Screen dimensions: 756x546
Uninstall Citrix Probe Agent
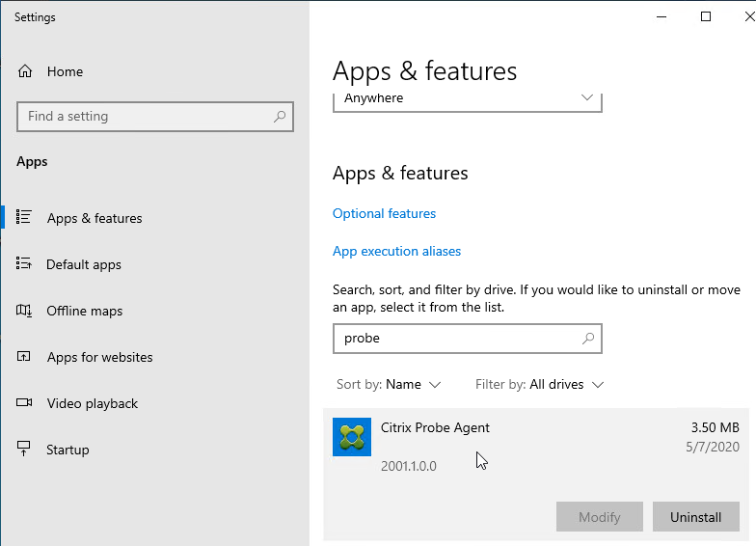pyautogui.click(x=696, y=517)
